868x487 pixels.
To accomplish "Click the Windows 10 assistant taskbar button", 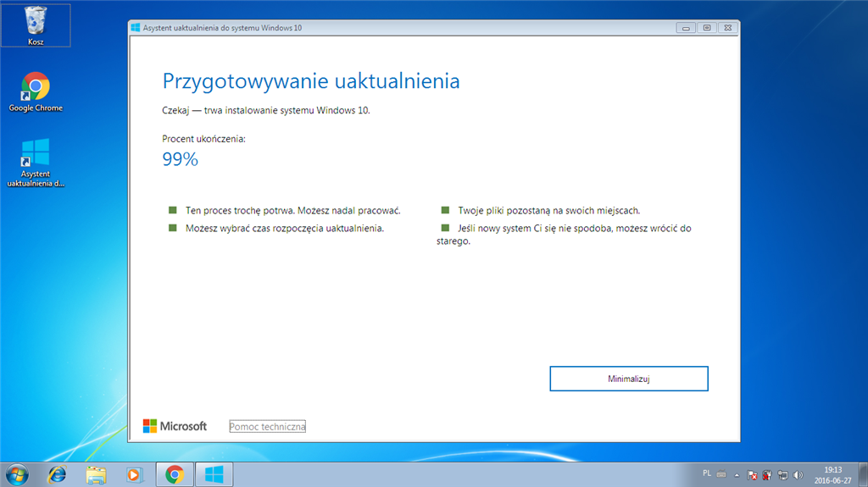I will pos(214,475).
